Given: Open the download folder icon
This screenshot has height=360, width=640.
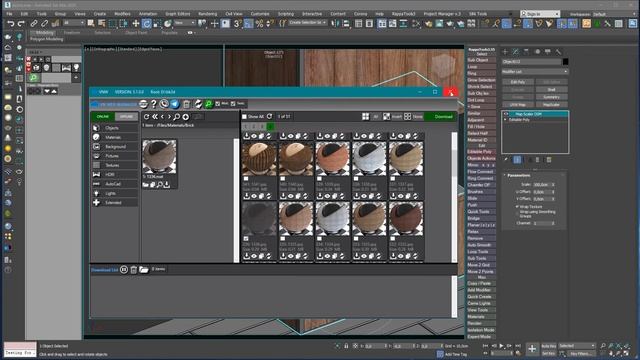Looking at the screenshot, I should point(144,269).
